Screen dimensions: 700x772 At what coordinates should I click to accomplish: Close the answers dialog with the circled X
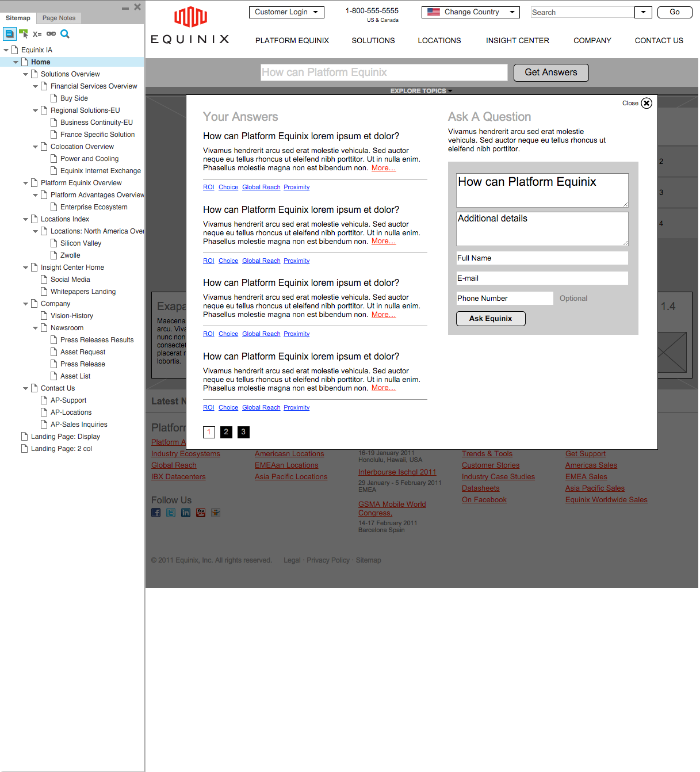click(x=647, y=103)
